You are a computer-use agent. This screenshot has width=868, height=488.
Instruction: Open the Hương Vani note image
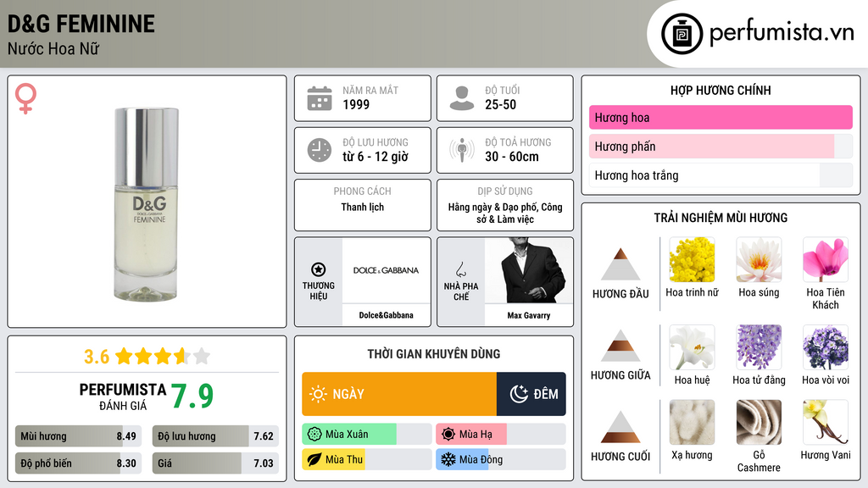pos(826,423)
